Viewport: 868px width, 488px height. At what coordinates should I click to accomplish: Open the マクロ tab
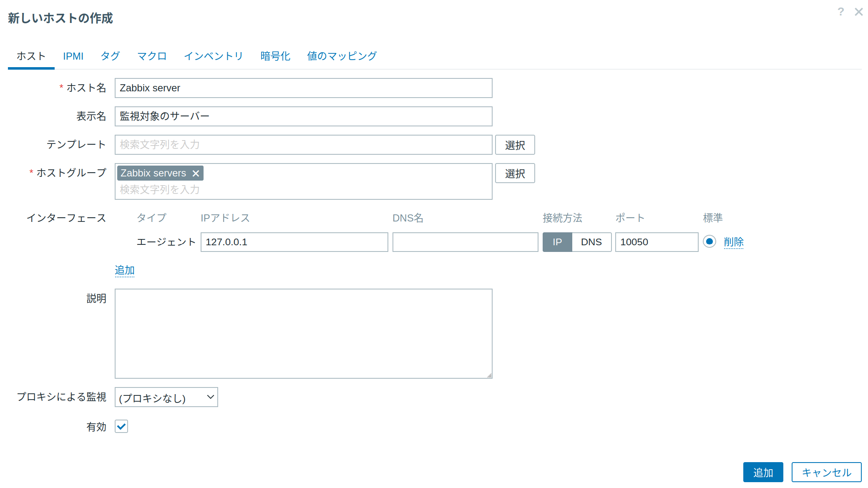point(152,56)
